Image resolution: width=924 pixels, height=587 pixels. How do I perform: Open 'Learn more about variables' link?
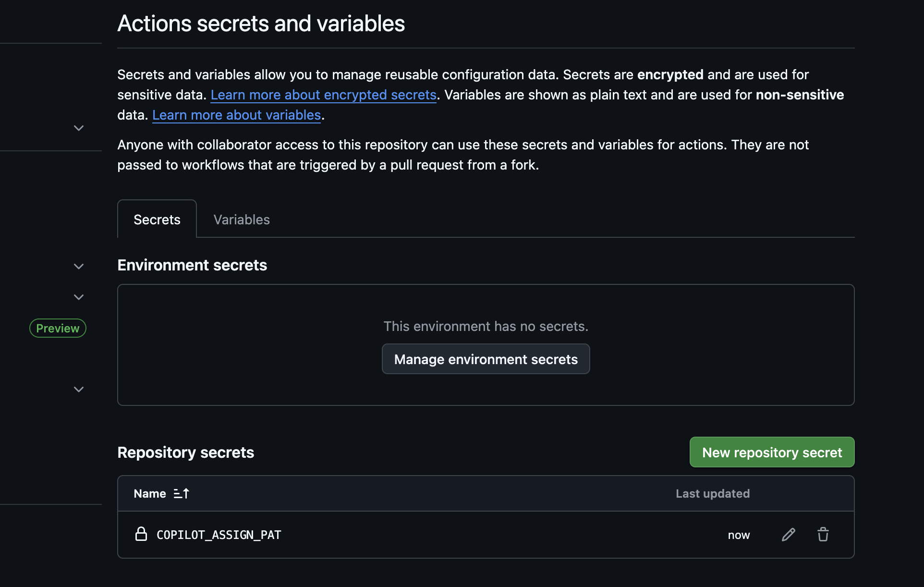tap(236, 115)
